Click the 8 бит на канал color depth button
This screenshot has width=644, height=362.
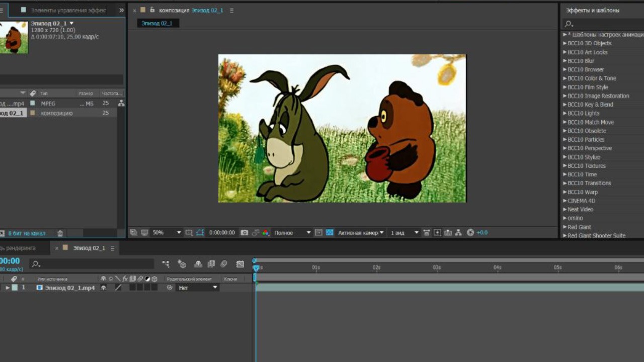pos(27,233)
